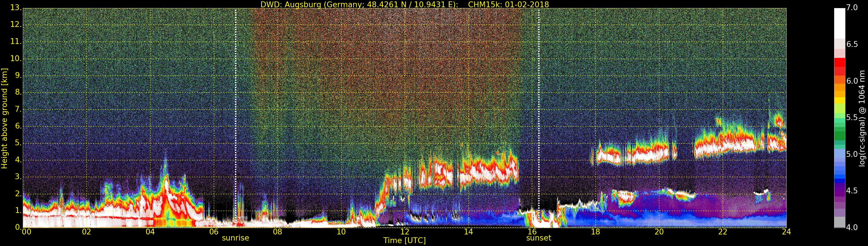
Task: Click colorbar tick label '5.0'
Action: click(852, 154)
